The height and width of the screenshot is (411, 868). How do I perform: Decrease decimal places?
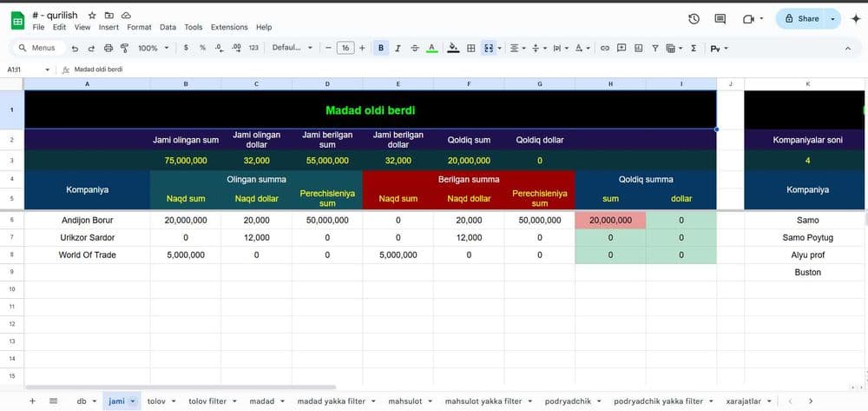click(220, 48)
